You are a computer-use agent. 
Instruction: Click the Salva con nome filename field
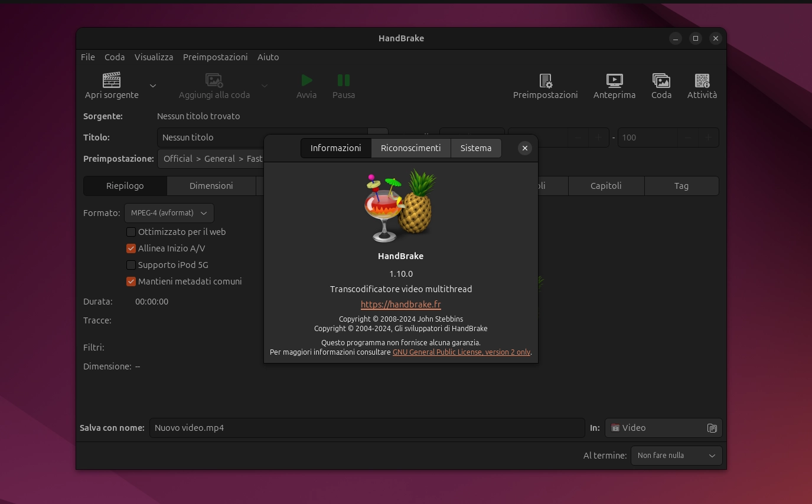[x=366, y=428]
